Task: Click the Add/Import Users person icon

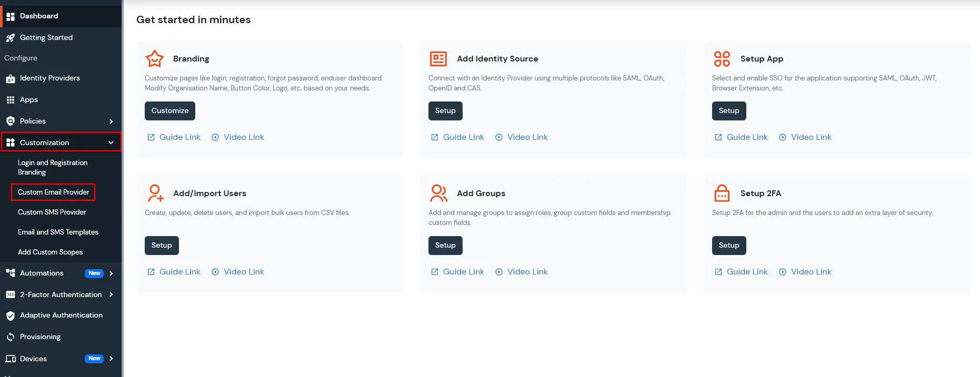Action: (x=155, y=193)
